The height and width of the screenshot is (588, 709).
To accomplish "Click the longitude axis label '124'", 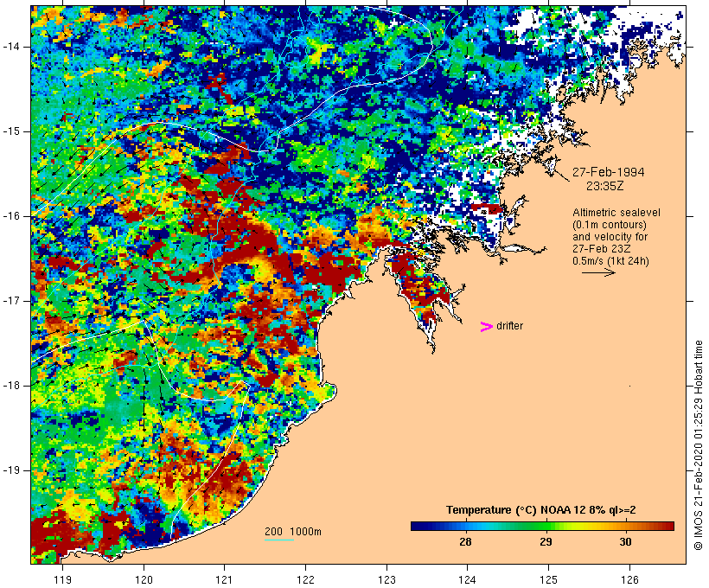I will pos(467,579).
